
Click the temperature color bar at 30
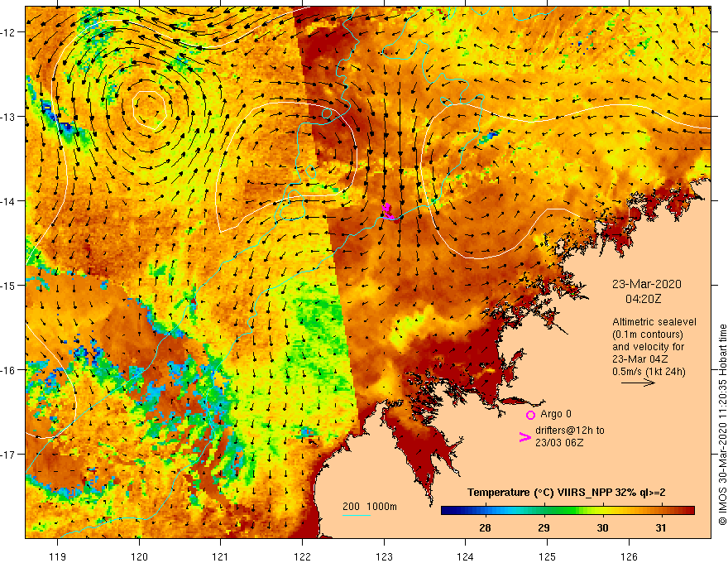pos(602,511)
